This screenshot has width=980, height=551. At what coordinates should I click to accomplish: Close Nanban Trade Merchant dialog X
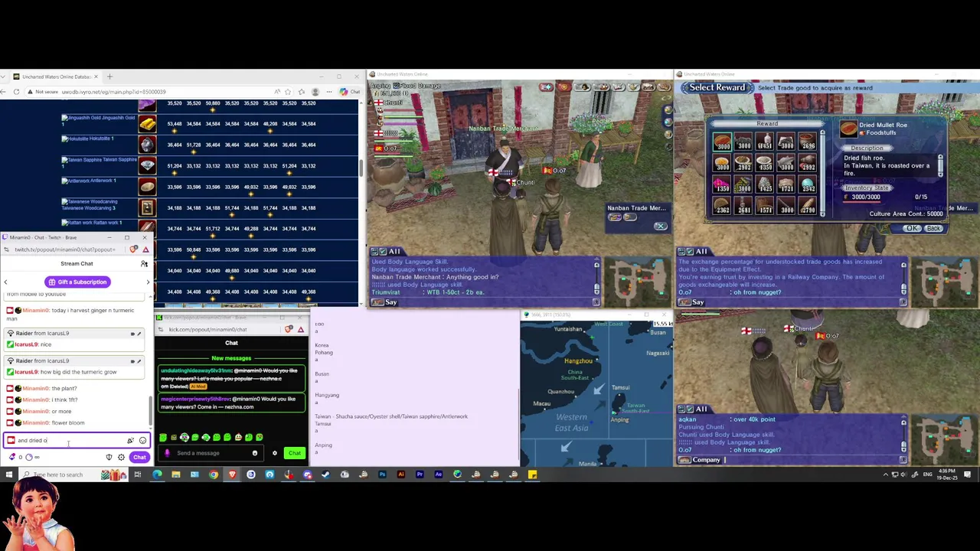pos(661,226)
